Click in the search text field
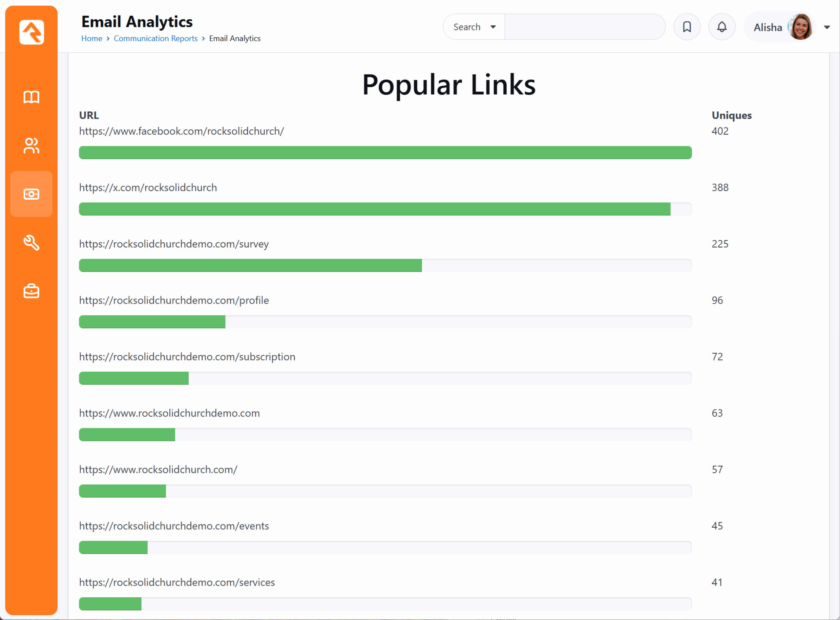The image size is (840, 620). pyautogui.click(x=584, y=27)
